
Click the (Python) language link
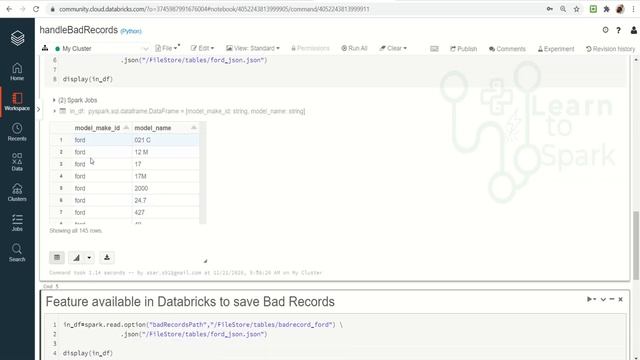click(131, 31)
